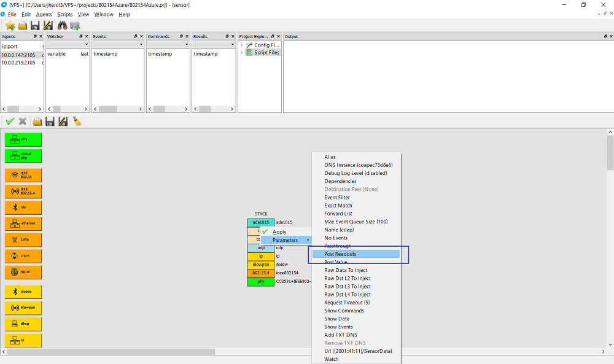Open the Agents menu in the menu bar
Viewport: 614px width, 364px height.
pos(44,14)
